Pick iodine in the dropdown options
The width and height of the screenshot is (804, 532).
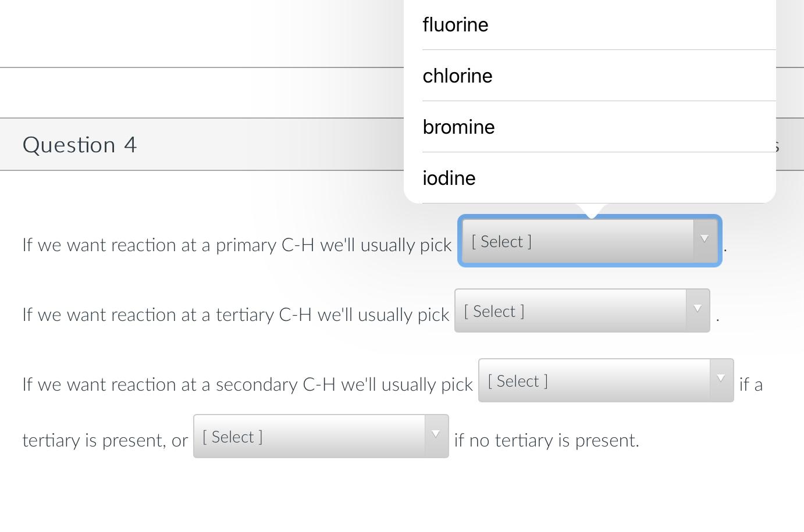tap(449, 178)
